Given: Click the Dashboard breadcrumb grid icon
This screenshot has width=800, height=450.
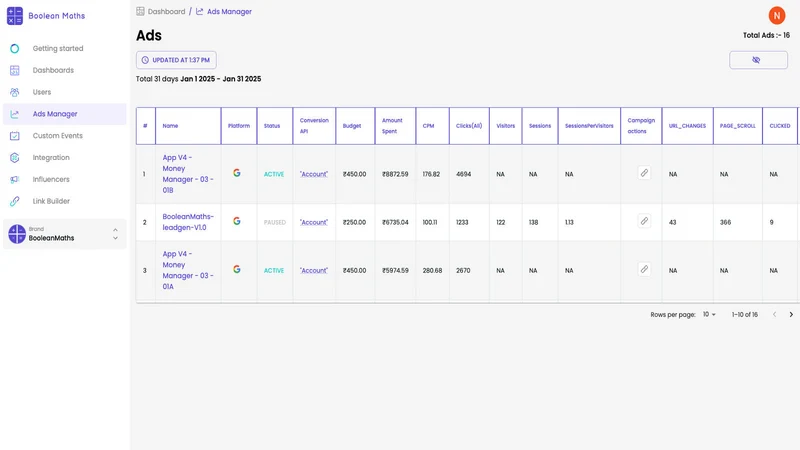Looking at the screenshot, I should point(140,11).
